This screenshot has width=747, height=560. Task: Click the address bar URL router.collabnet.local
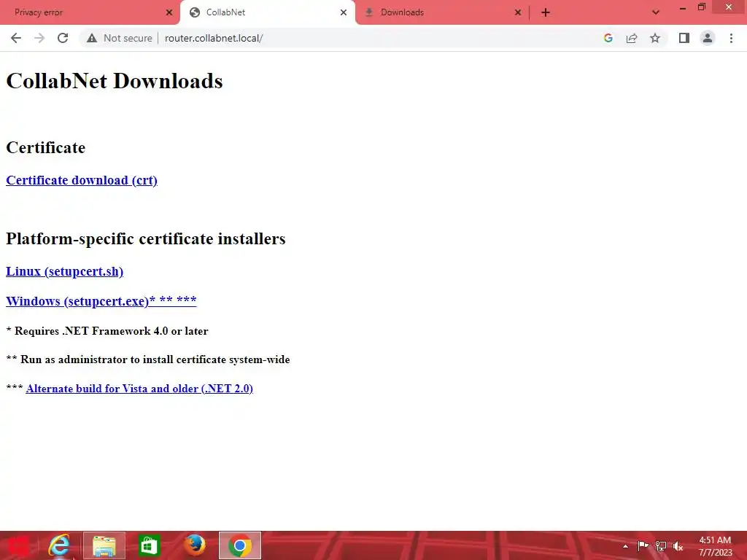pos(214,38)
